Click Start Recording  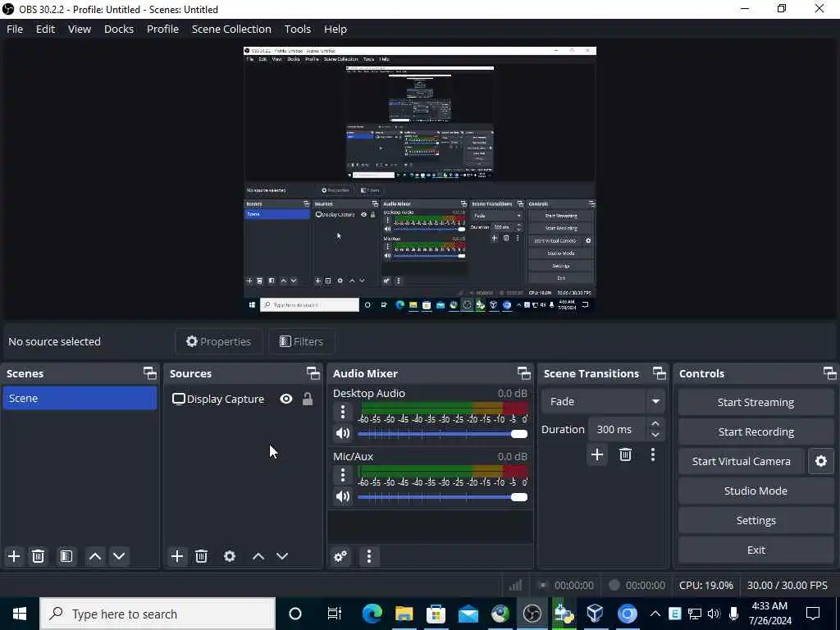(x=756, y=431)
